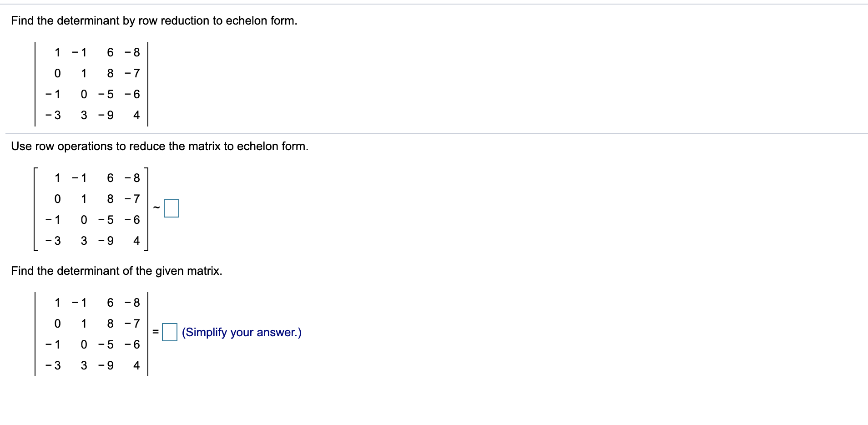
Task: Click entry -3 in the top determinant's last row
Action: click(53, 115)
